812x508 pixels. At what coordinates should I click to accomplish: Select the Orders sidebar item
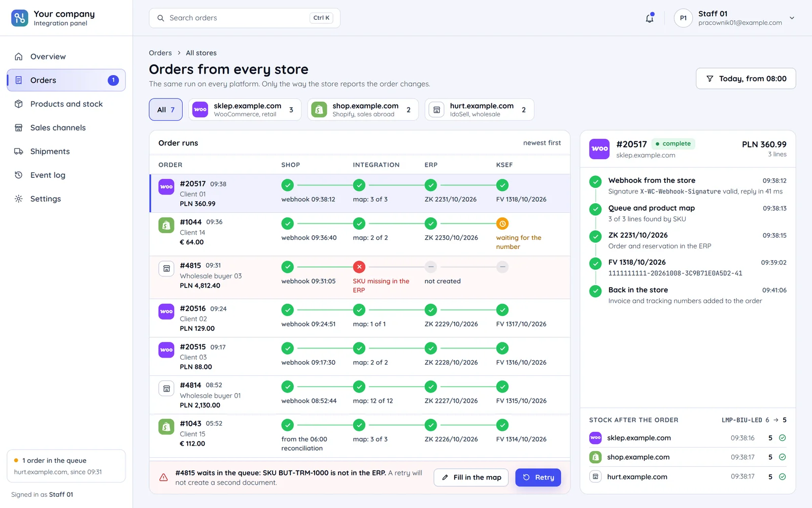tap(66, 80)
